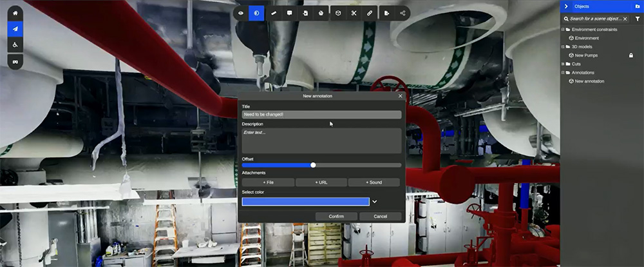
Task: Click the Offset slider handle
Action: coord(313,165)
